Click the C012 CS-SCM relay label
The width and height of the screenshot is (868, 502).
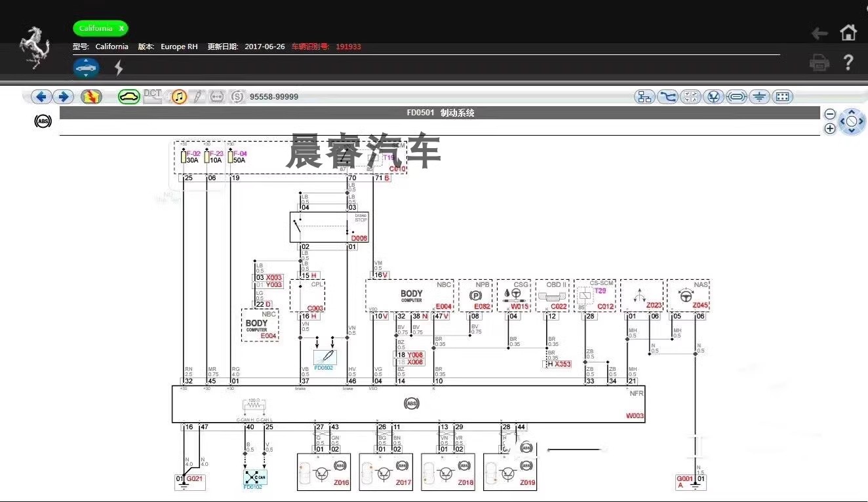(x=606, y=306)
